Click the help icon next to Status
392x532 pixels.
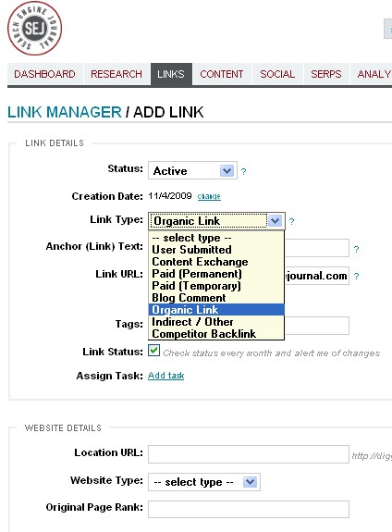[243, 172]
